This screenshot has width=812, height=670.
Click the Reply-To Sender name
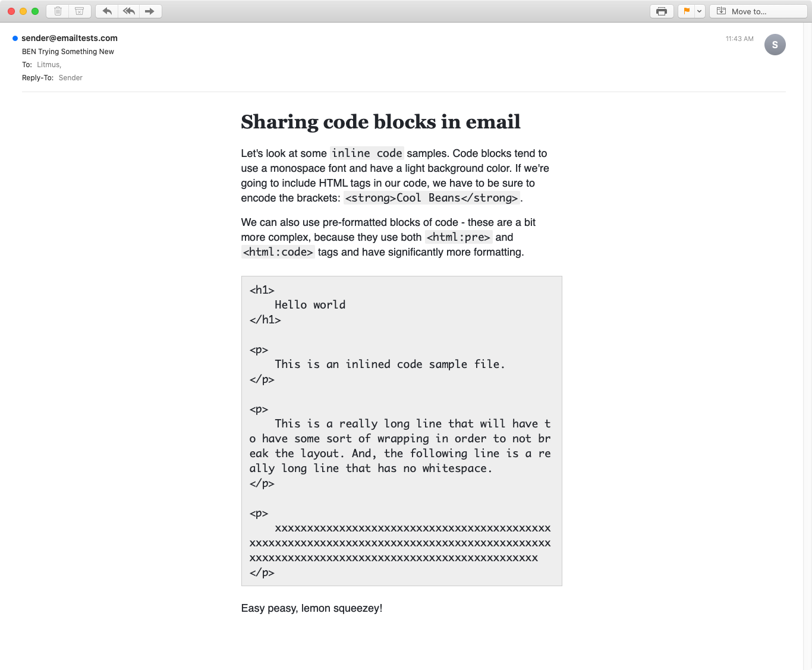(70, 78)
